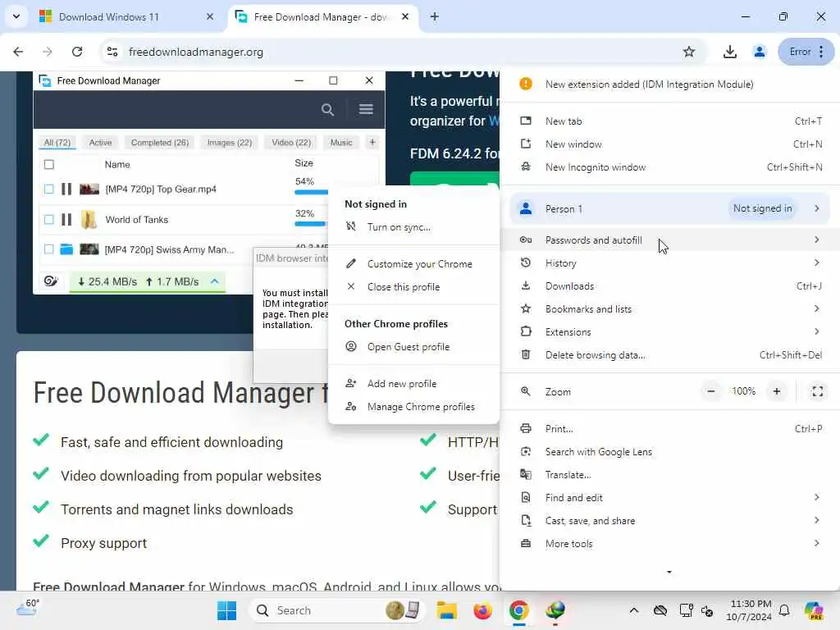
Task: Click folder icon on Swiss Army Man row
Action: tap(66, 249)
